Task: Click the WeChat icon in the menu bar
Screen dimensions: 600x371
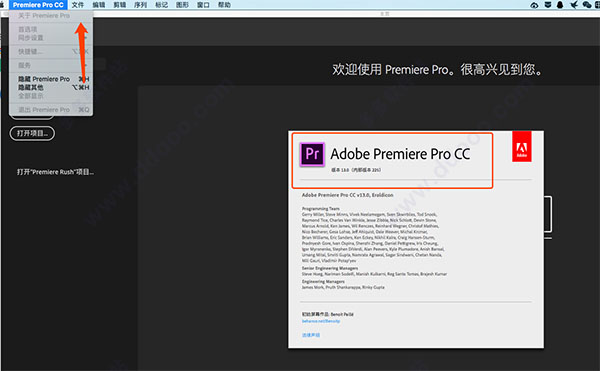Action: pyautogui.click(x=587, y=5)
